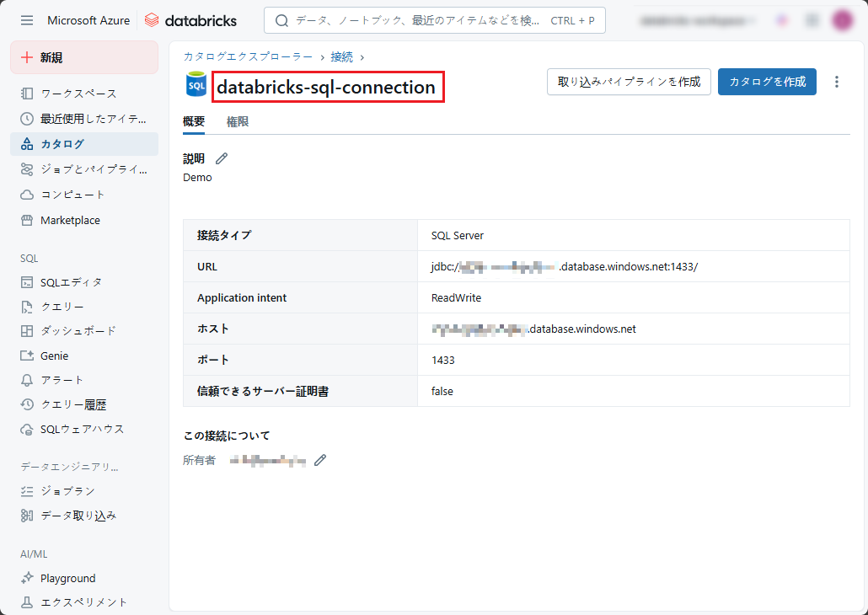
Task: Open Marketplace in the sidebar
Action: pos(70,221)
